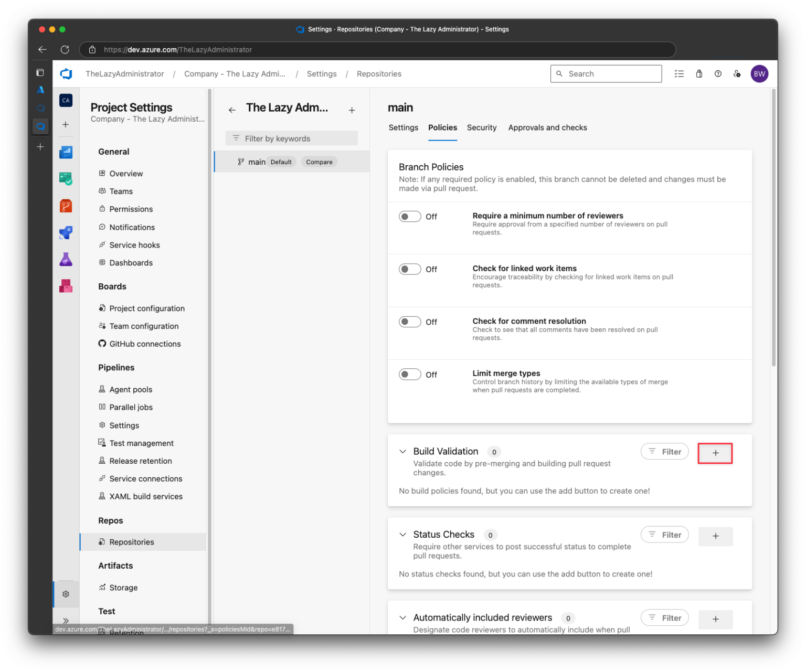806x672 pixels.
Task: Filter the Build Validation policies
Action: pos(664,451)
